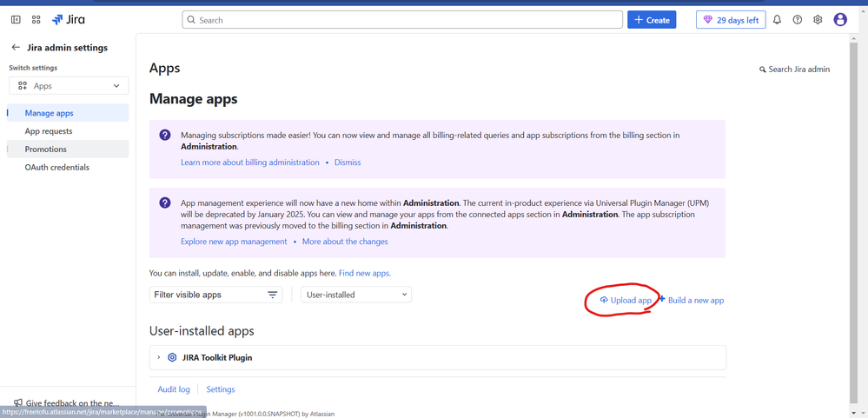868x418 pixels.
Task: Click the diamond icon in trial badge
Action: pyautogui.click(x=708, y=20)
